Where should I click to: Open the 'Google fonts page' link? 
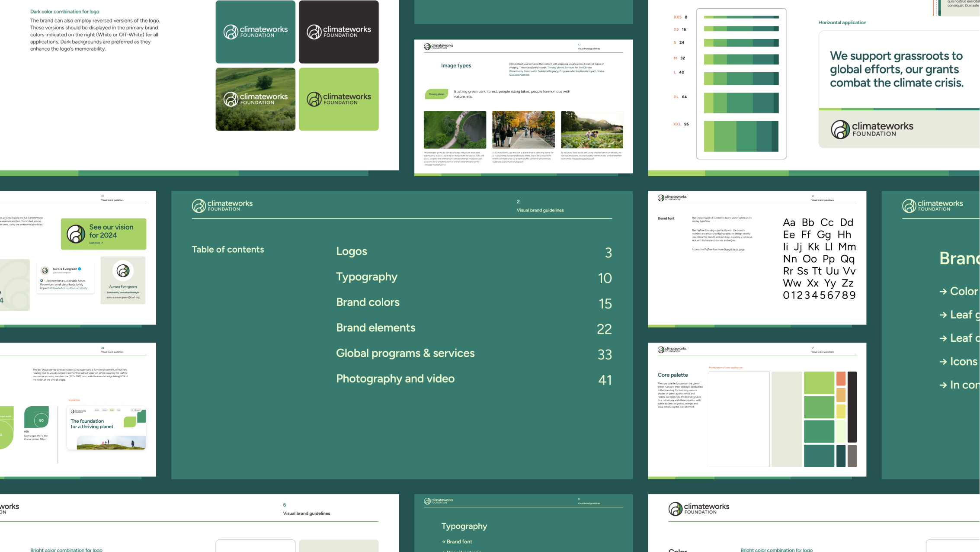pos(734,250)
